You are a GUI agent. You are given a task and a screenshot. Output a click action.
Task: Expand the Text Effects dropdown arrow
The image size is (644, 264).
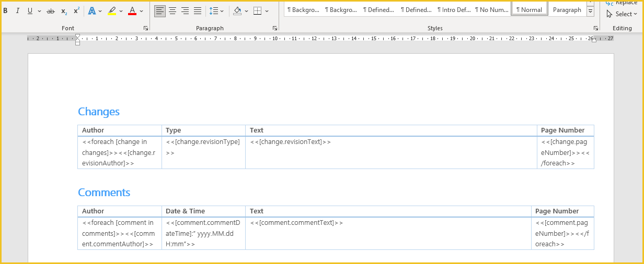pyautogui.click(x=101, y=10)
